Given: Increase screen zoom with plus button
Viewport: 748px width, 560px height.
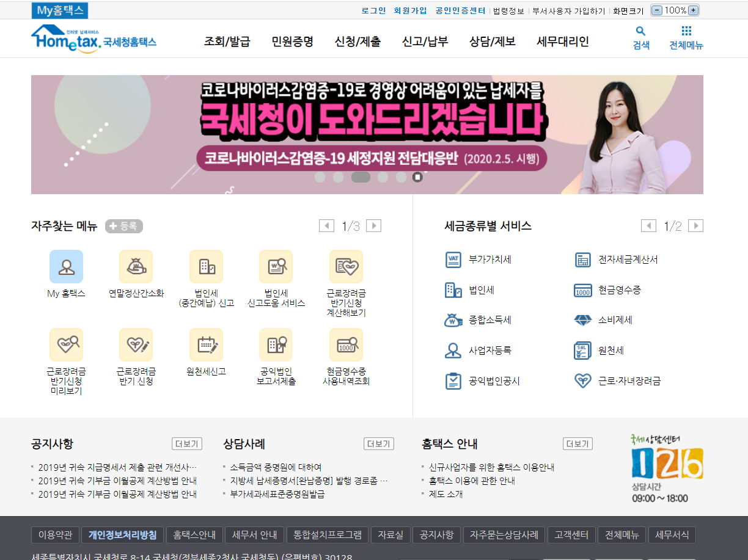Looking at the screenshot, I should [693, 10].
